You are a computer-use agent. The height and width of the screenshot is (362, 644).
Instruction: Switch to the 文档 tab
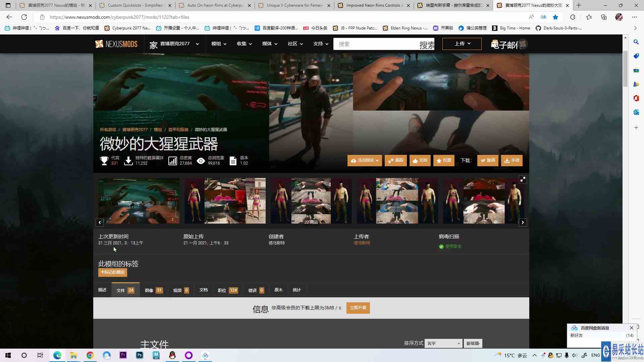pos(204,290)
